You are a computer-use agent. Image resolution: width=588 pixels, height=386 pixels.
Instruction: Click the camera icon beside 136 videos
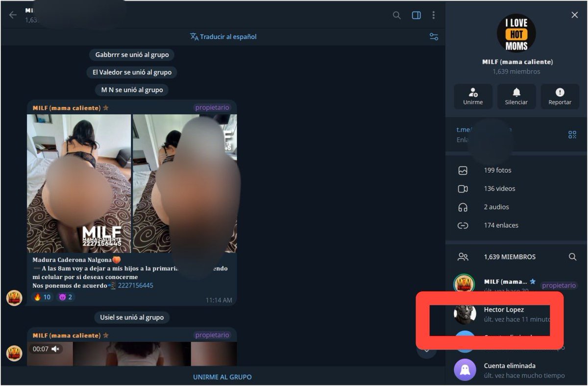coord(463,189)
